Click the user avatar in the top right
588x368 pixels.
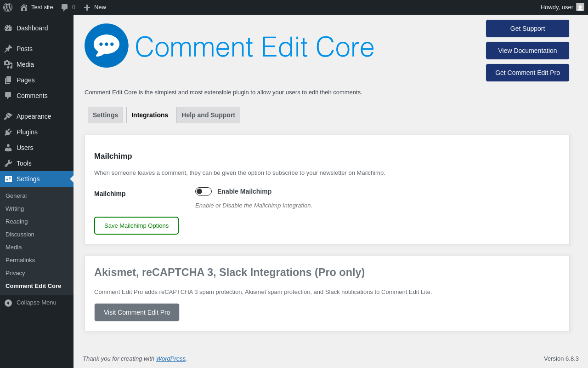(580, 7)
